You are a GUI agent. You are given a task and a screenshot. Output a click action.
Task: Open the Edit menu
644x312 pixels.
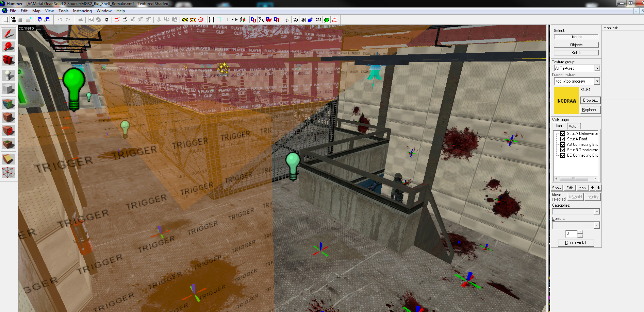point(24,11)
